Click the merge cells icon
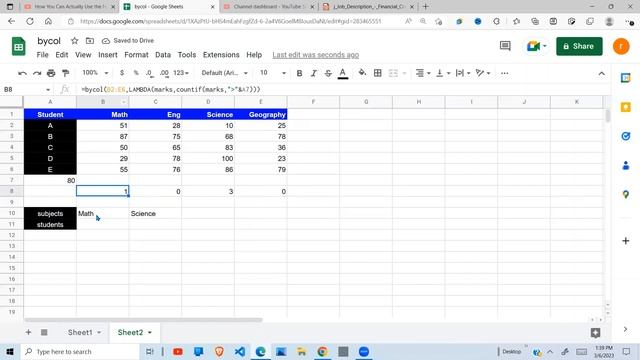Viewport: 640px width, 360px height. click(x=393, y=73)
